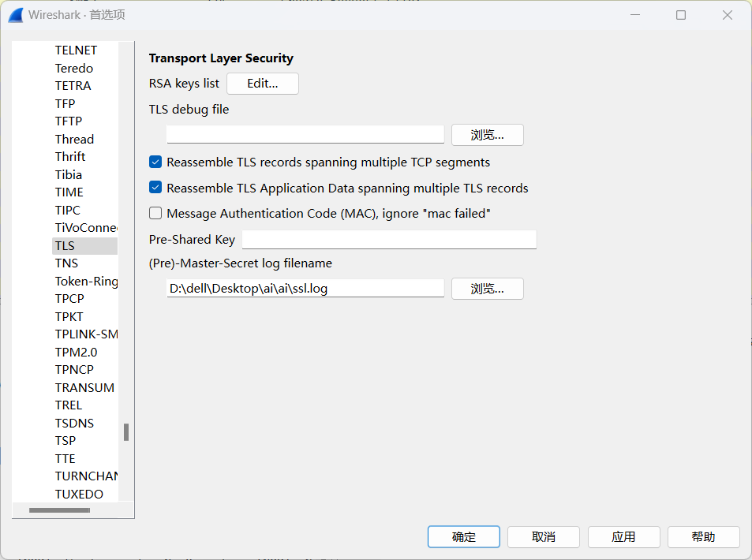Click the Pre-Shared Key input field

[x=389, y=240]
